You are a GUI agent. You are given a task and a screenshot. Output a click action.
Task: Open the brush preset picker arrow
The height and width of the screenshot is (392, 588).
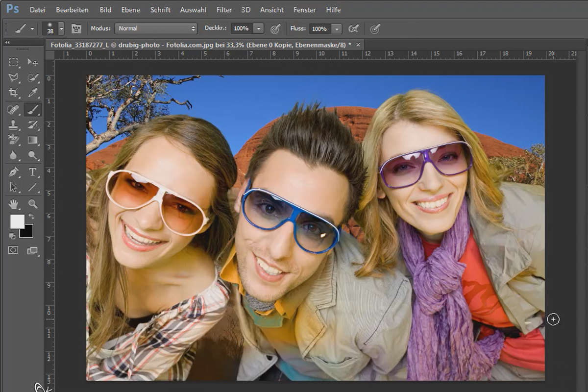(61, 29)
